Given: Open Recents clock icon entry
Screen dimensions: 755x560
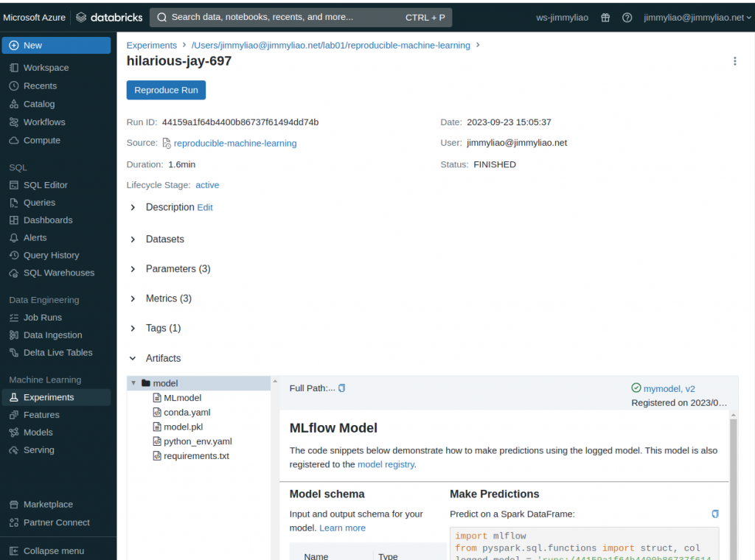Looking at the screenshot, I should 40,86.
